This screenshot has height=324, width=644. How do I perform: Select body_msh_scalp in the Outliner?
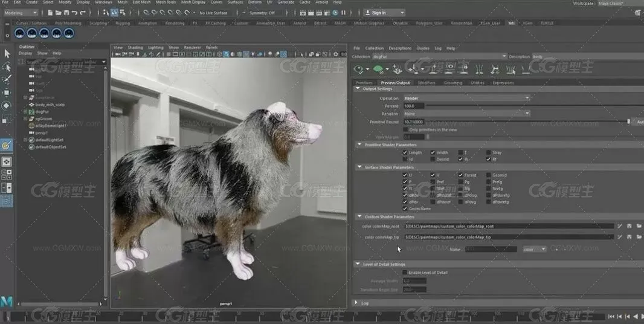pos(50,105)
